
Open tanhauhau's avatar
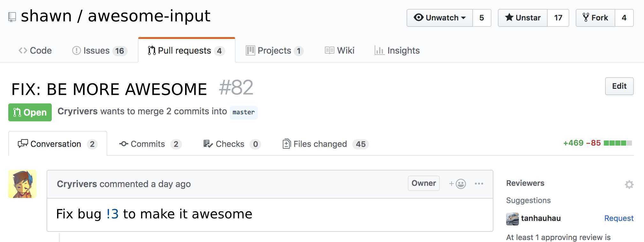[x=512, y=219]
